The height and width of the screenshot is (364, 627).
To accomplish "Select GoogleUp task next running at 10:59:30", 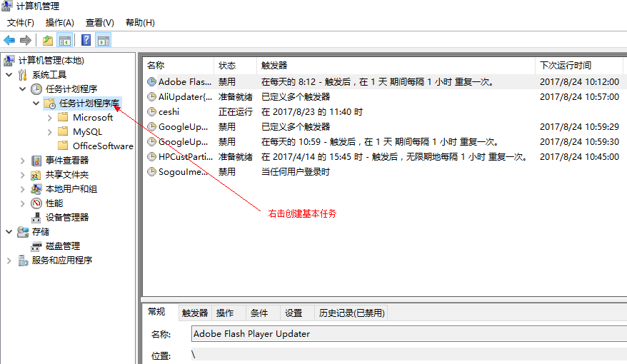I will pyautogui.click(x=385, y=142).
